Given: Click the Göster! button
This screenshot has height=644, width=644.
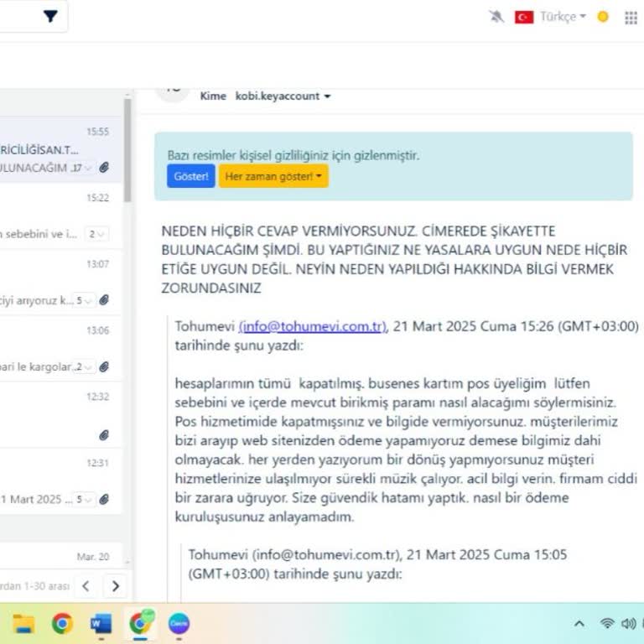Looking at the screenshot, I should tap(191, 176).
